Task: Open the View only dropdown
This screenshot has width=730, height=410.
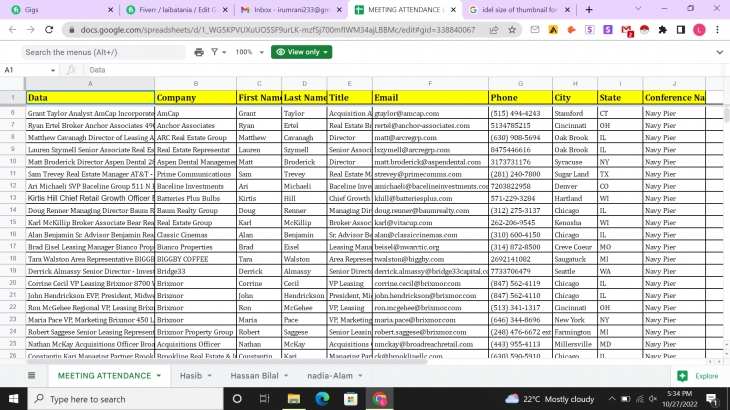Action: click(x=302, y=52)
